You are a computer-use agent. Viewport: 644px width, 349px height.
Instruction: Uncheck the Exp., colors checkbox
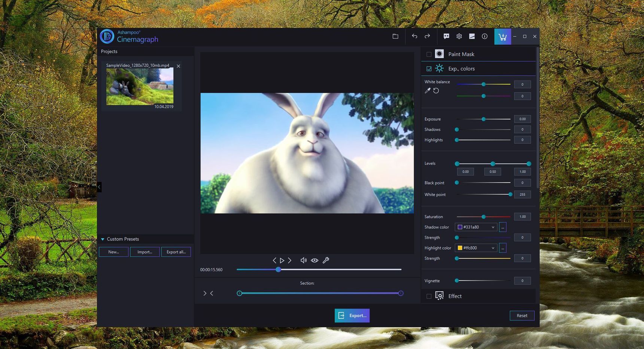[429, 69]
